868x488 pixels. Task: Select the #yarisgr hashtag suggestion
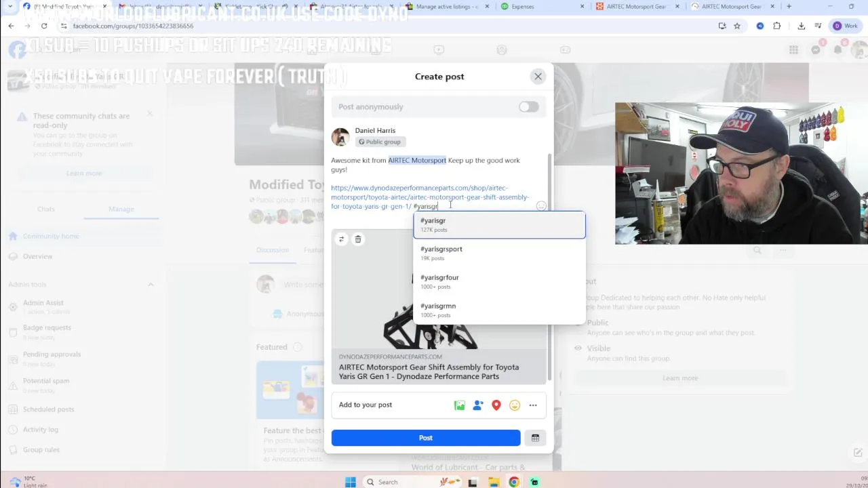[499, 225]
